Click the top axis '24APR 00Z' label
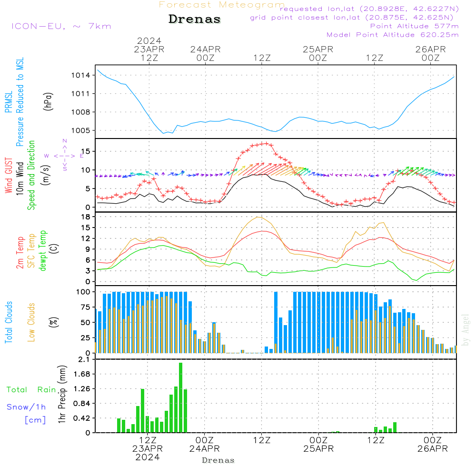The image size is (476, 476). [x=206, y=53]
